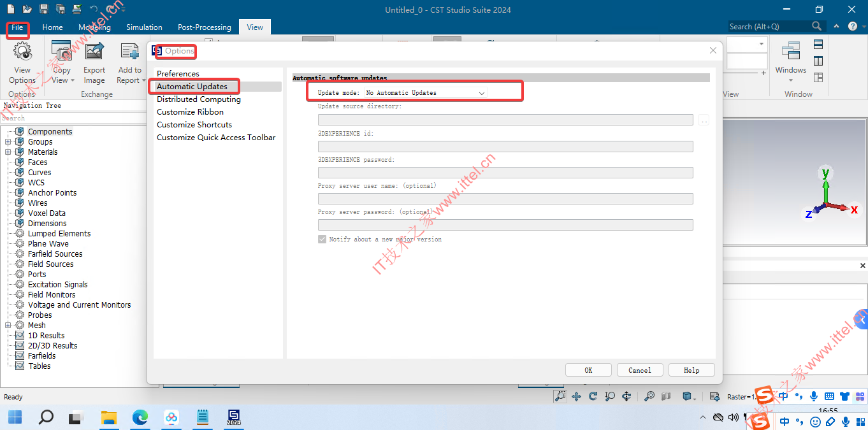This screenshot has width=868, height=430.
Task: Click the 3D cube view icon in status bar
Action: pos(686,396)
